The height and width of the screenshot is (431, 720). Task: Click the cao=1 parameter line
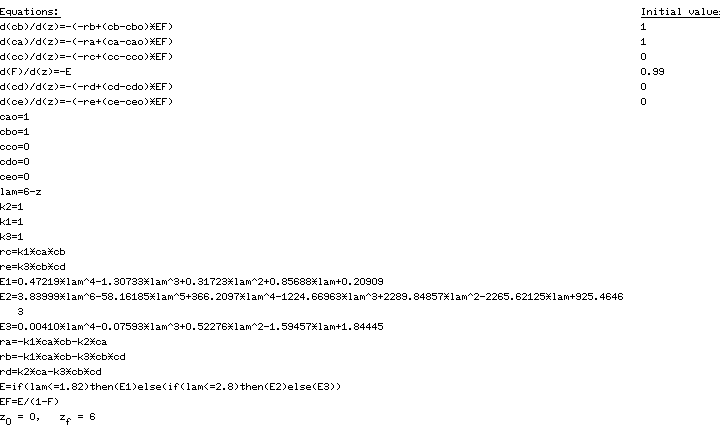tap(15, 117)
